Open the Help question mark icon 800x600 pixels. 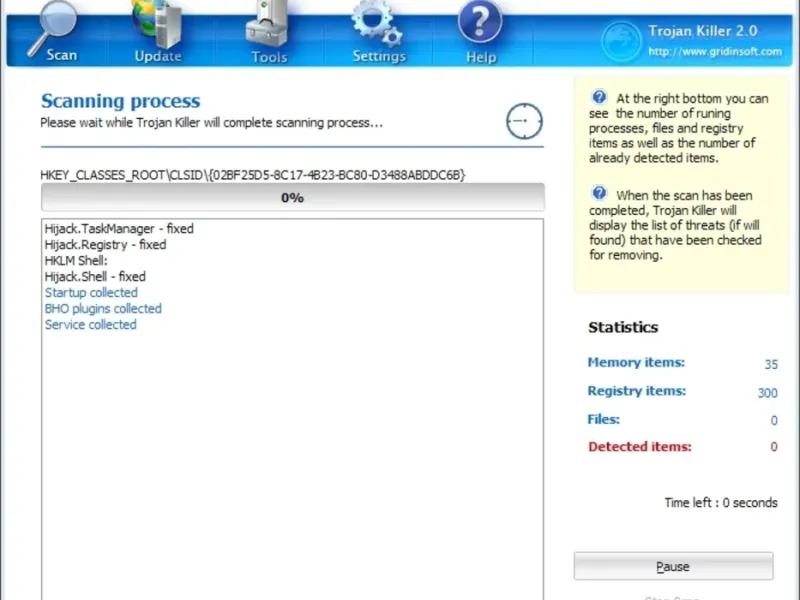pos(480,21)
